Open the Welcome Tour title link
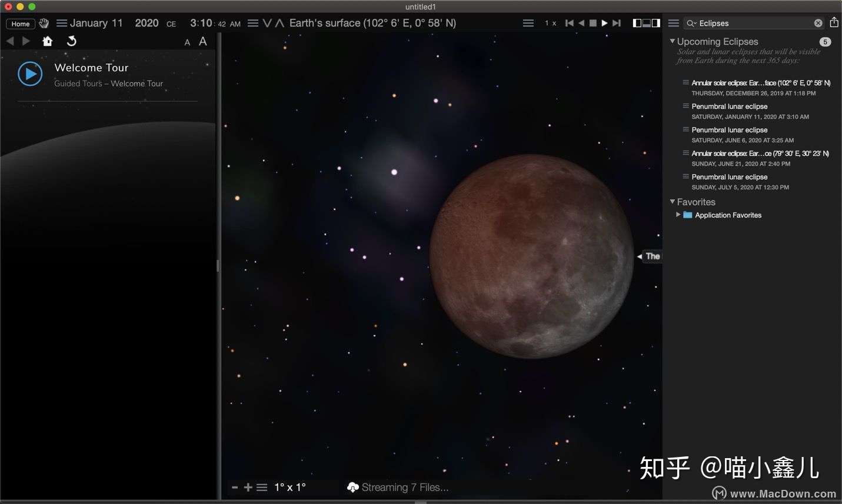This screenshot has width=842, height=504. tap(91, 68)
